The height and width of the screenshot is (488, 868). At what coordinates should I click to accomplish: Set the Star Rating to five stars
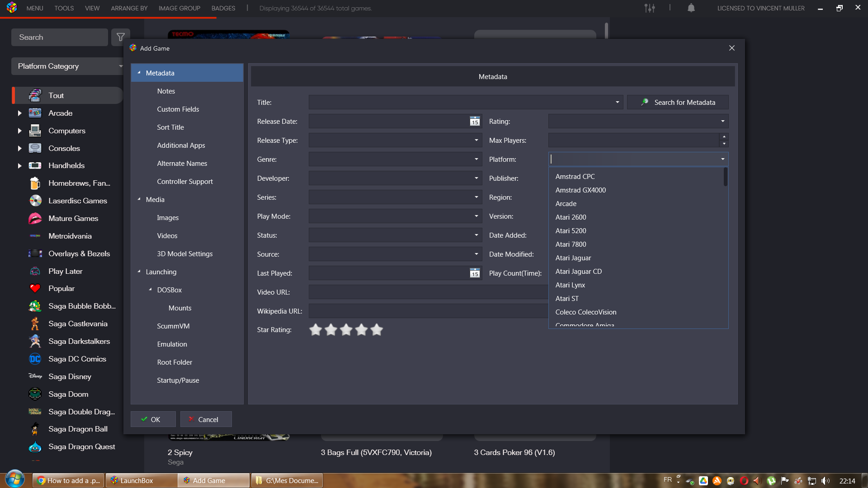point(377,330)
